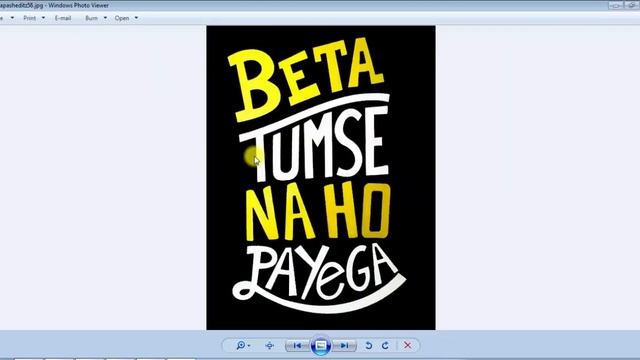Image resolution: width=640 pixels, height=360 pixels.
Task: Open the Print menu
Action: pos(30,18)
